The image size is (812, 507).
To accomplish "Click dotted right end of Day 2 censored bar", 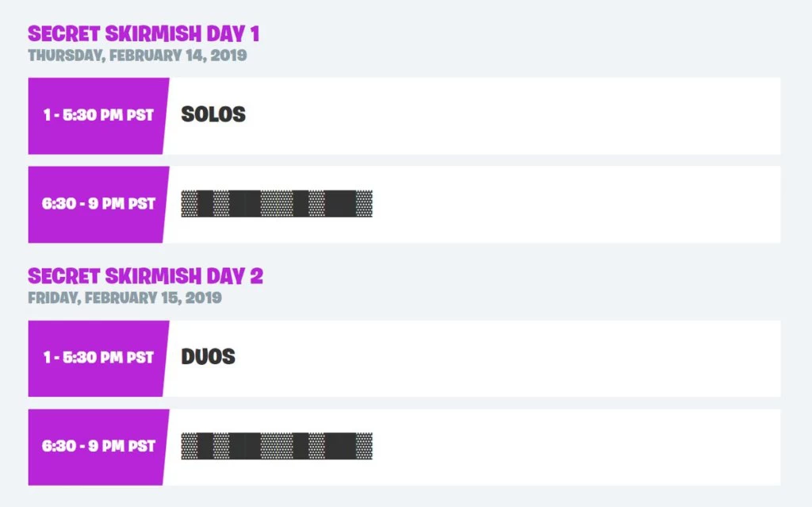I will coord(364,446).
